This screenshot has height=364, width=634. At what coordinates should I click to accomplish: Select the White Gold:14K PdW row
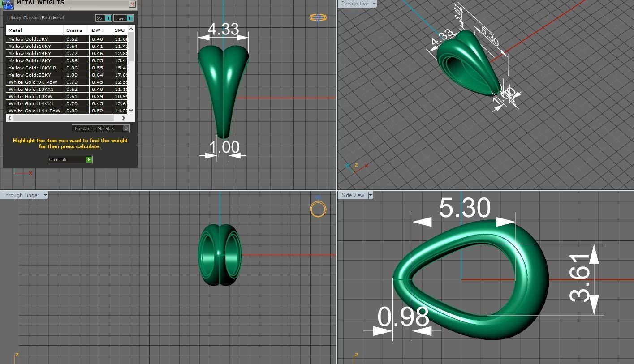click(67, 111)
